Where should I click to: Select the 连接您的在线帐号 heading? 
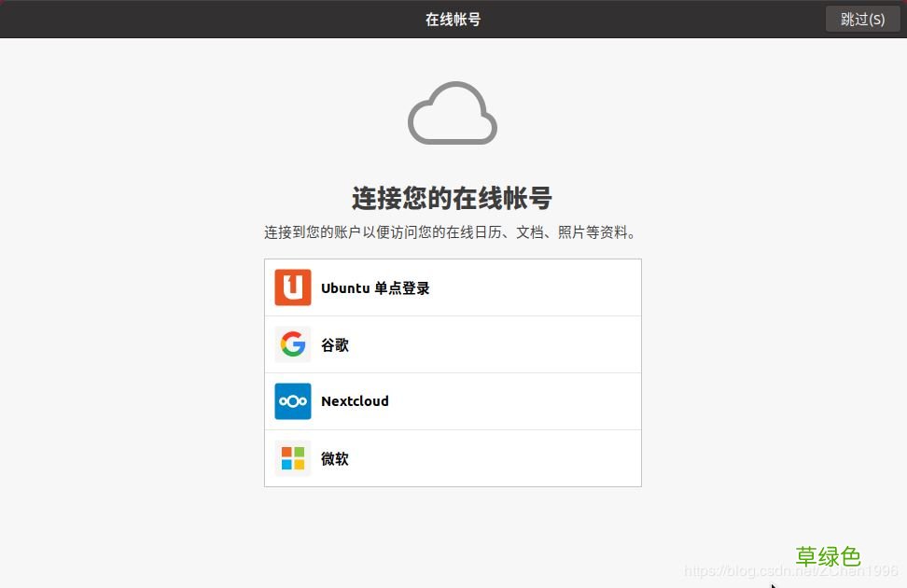(453, 198)
